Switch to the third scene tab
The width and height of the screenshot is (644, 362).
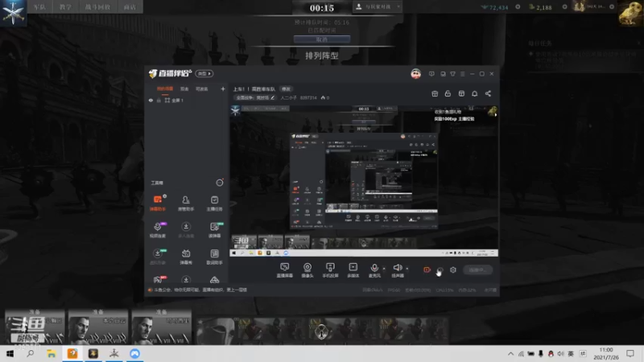(x=202, y=88)
